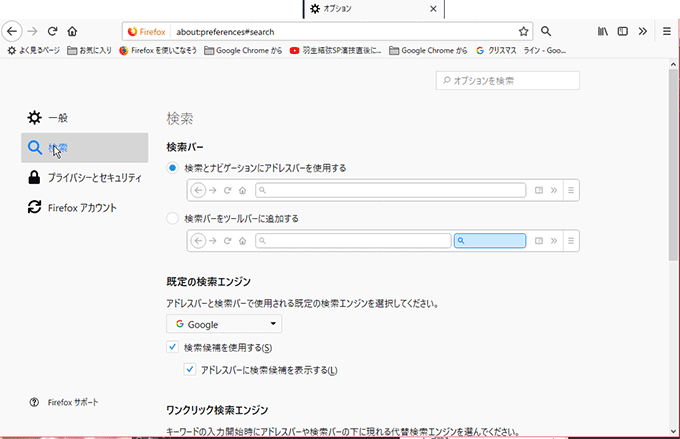Screen dimensions: 680x439
Task: Open よく見るページ bookmark
Action: coord(34,50)
